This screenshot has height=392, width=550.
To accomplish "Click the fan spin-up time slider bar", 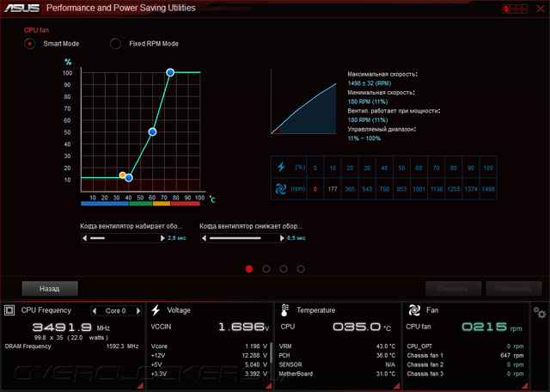I will [x=124, y=238].
